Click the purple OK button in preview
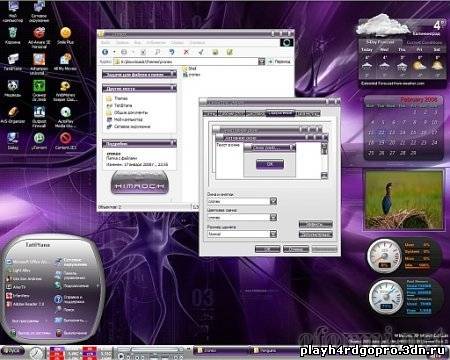The height and width of the screenshot is (360, 450). coord(270,164)
